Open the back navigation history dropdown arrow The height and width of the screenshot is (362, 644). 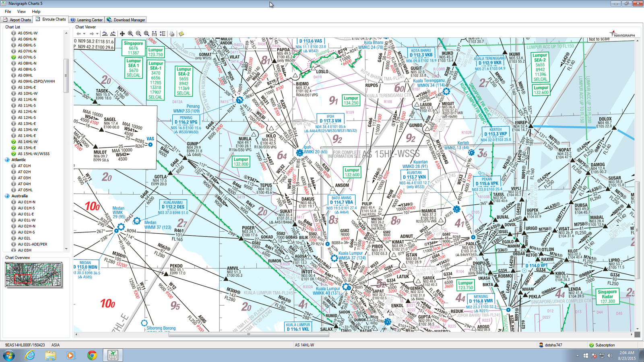click(x=84, y=34)
